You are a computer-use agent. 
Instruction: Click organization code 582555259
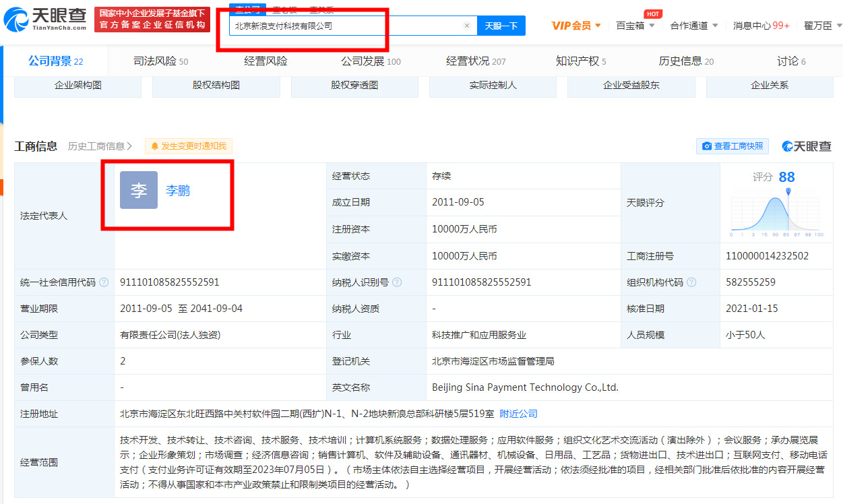click(751, 282)
